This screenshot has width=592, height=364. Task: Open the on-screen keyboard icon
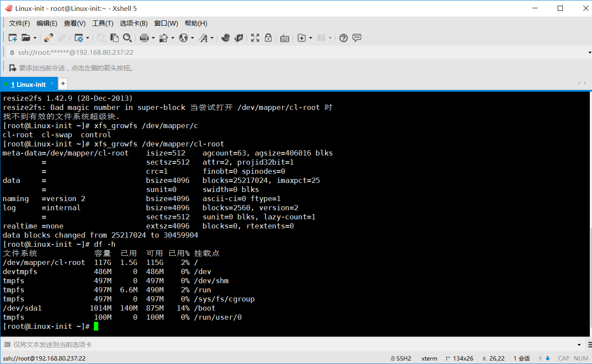tap(285, 38)
